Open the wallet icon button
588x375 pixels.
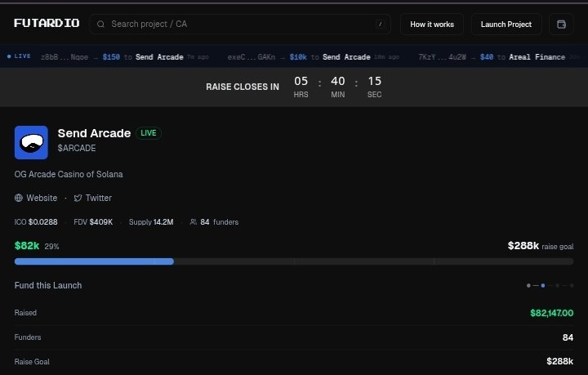click(x=561, y=24)
